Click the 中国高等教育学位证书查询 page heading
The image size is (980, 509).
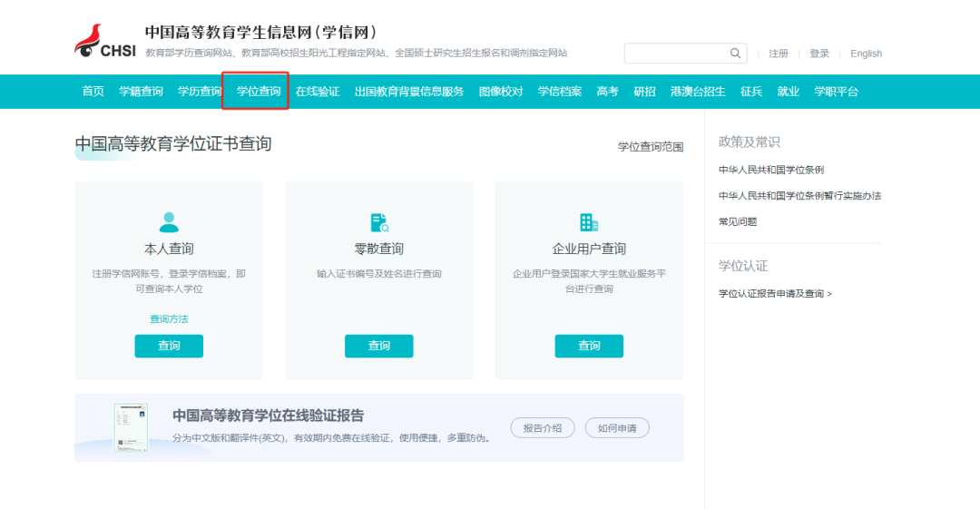173,144
